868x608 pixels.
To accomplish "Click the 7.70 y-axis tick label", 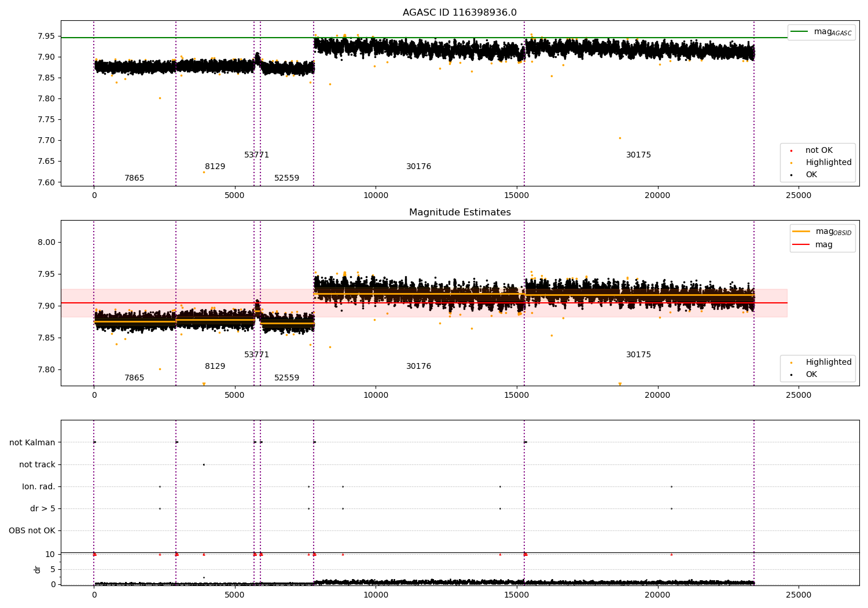I will (x=46, y=141).
